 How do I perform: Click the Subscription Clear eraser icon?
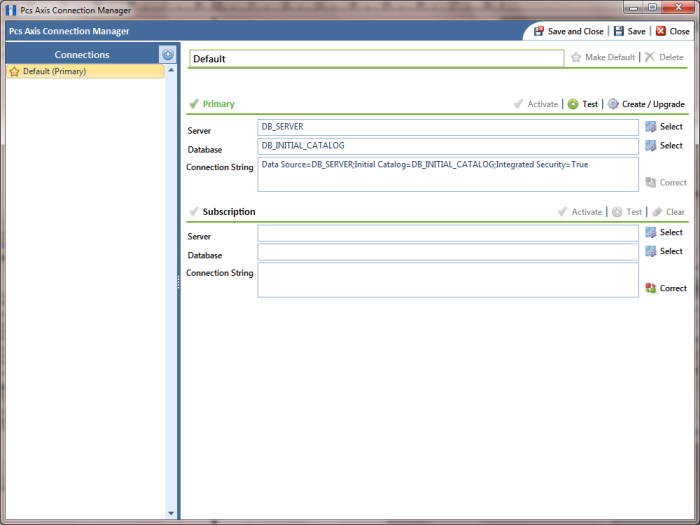(x=657, y=212)
